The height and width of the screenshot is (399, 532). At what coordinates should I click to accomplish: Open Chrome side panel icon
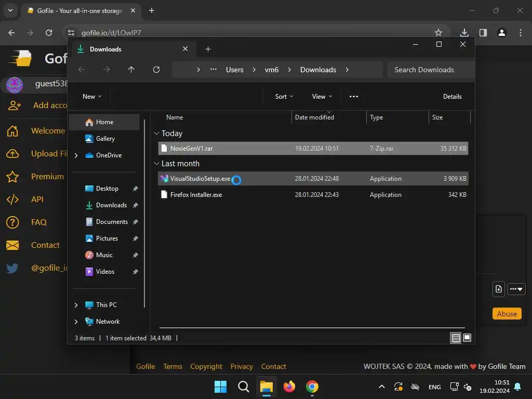pyautogui.click(x=483, y=33)
